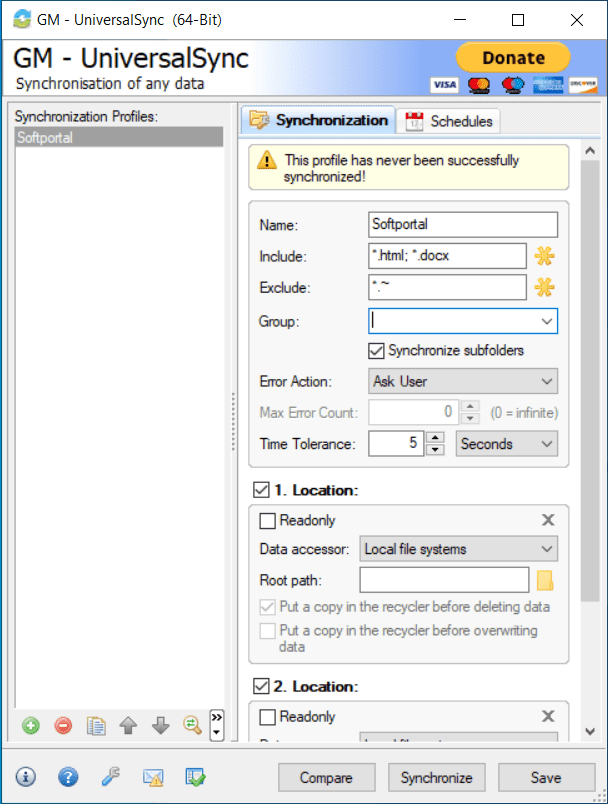This screenshot has width=608, height=804.
Task: Maximize the UniversalSync window
Action: [x=518, y=20]
